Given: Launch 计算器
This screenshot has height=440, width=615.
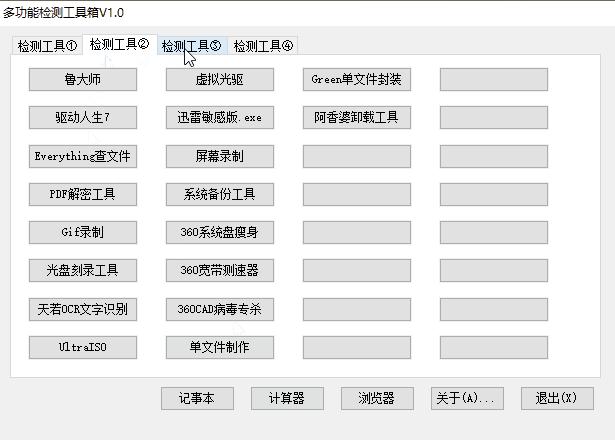Looking at the screenshot, I should click(287, 398).
